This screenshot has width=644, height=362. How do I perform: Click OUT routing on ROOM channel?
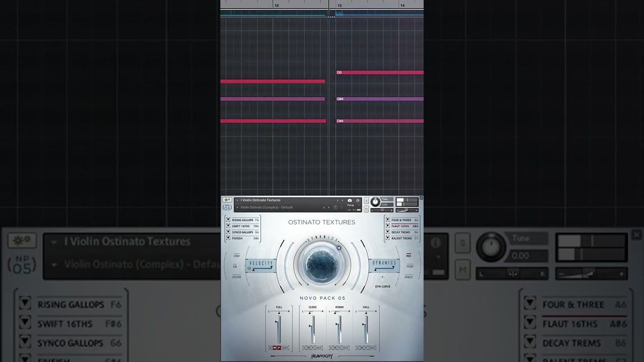(346, 348)
